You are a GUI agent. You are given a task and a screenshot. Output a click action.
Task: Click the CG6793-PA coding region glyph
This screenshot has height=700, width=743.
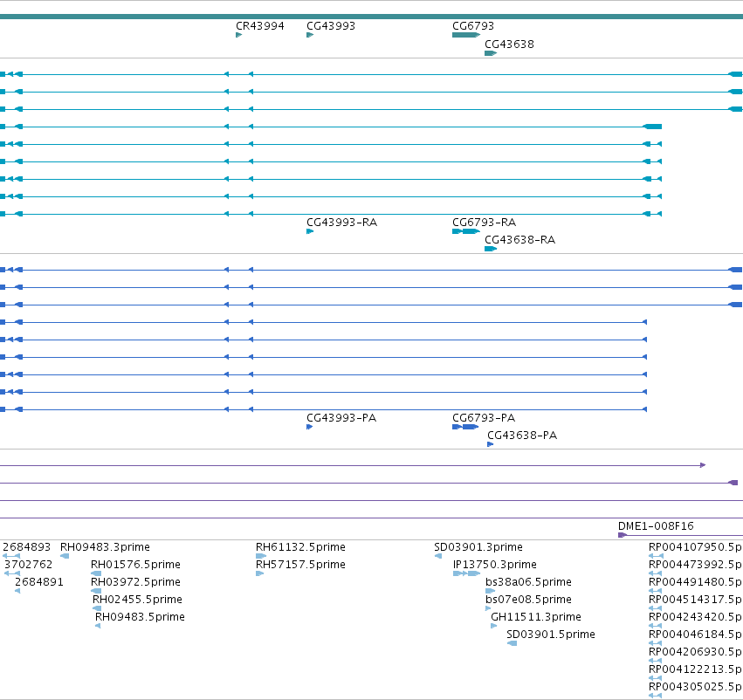[x=465, y=427]
